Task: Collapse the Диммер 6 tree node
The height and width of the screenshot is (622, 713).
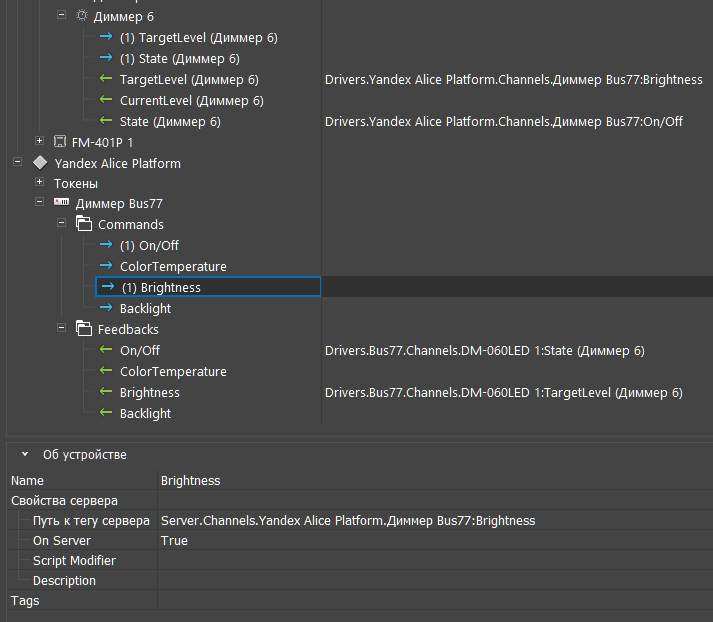Action: (61, 16)
